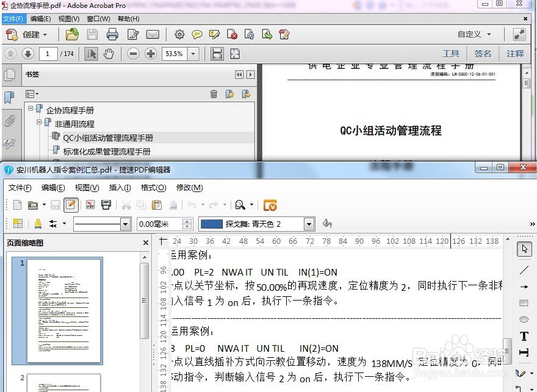Viewport: 537px width, 392px height.
Task: Select the Ellipse tool in right toolbar
Action: [525, 319]
